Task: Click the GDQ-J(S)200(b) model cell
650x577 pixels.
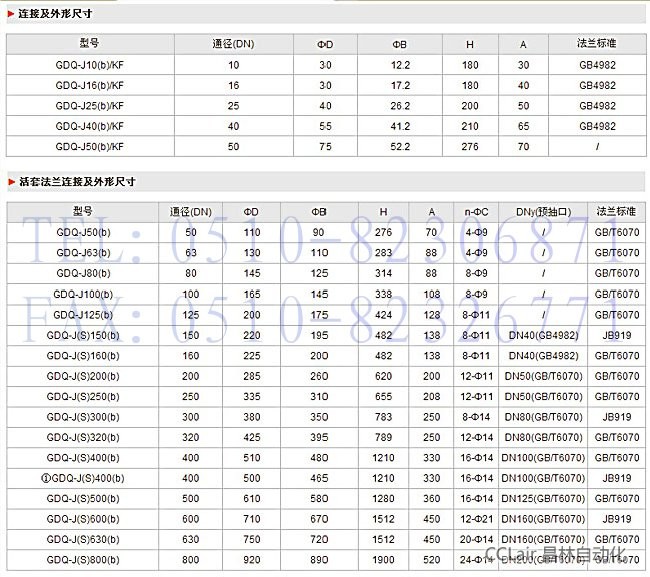Action: tap(83, 376)
